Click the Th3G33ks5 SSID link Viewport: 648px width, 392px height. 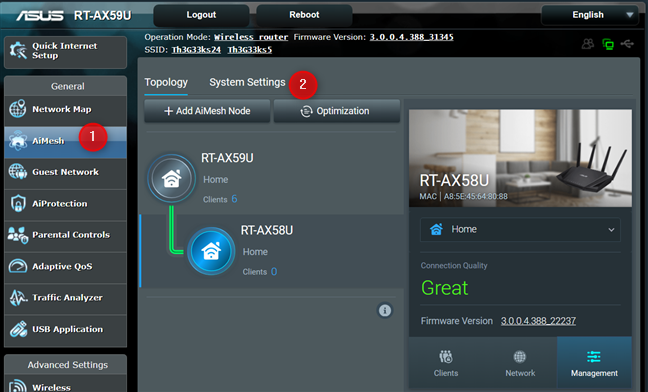pos(250,50)
